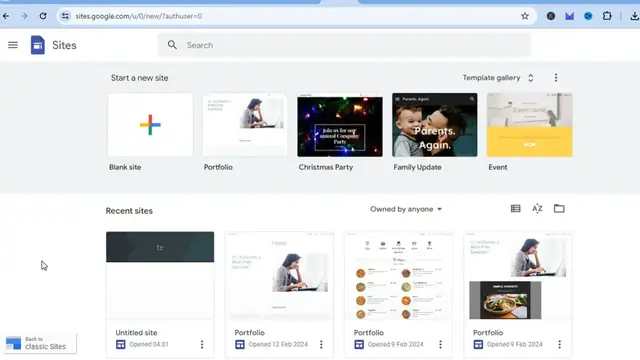This screenshot has height=360, width=640.
Task: Click the Blank site label
Action: coord(125,167)
